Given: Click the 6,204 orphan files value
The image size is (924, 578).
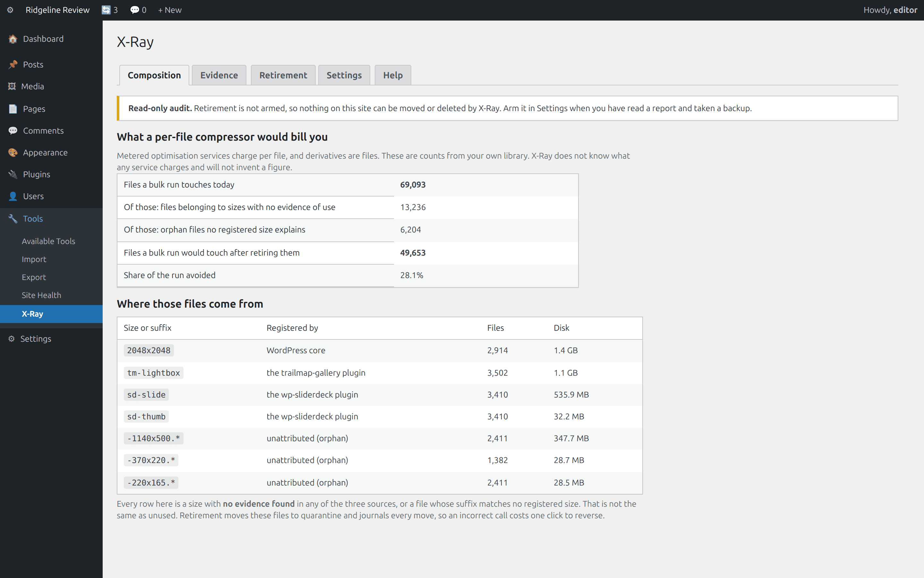Looking at the screenshot, I should click(x=410, y=230).
